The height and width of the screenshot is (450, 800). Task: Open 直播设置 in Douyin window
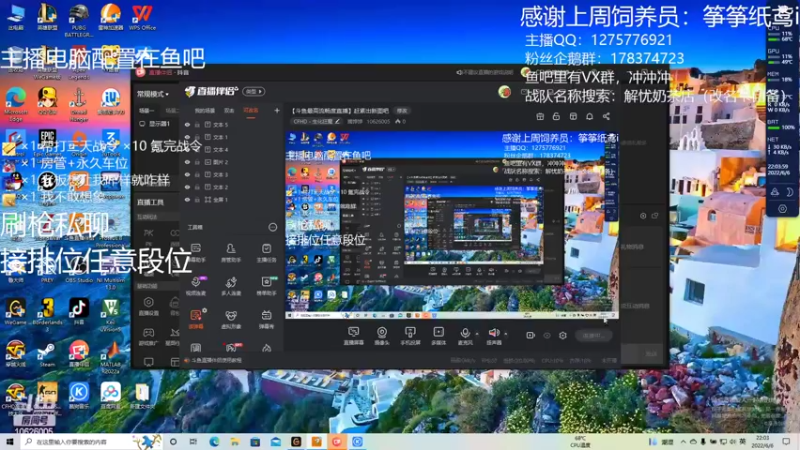[148, 307]
